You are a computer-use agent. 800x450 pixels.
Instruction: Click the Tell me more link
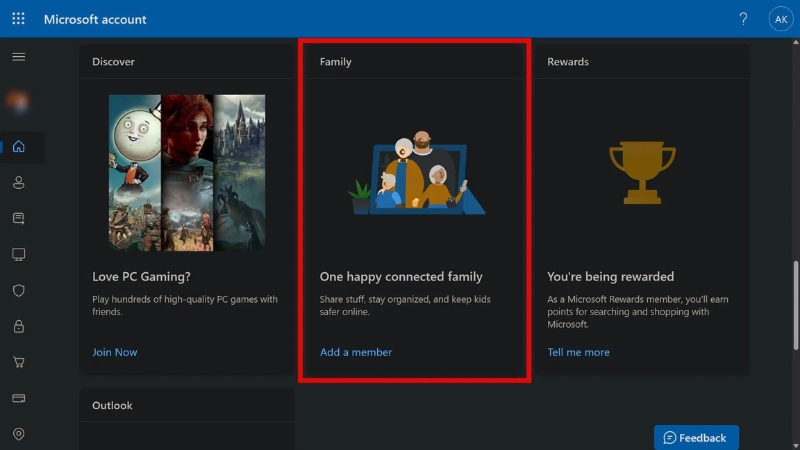(x=578, y=352)
